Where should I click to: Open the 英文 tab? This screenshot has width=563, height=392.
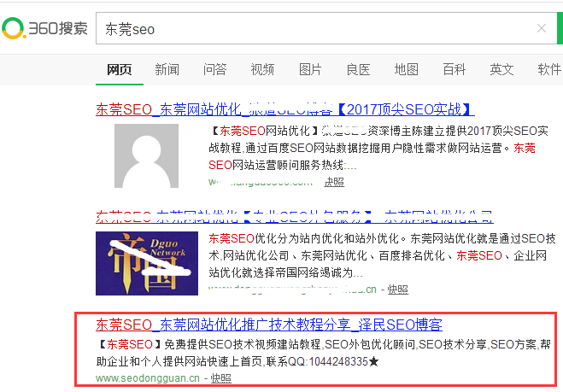tap(501, 69)
